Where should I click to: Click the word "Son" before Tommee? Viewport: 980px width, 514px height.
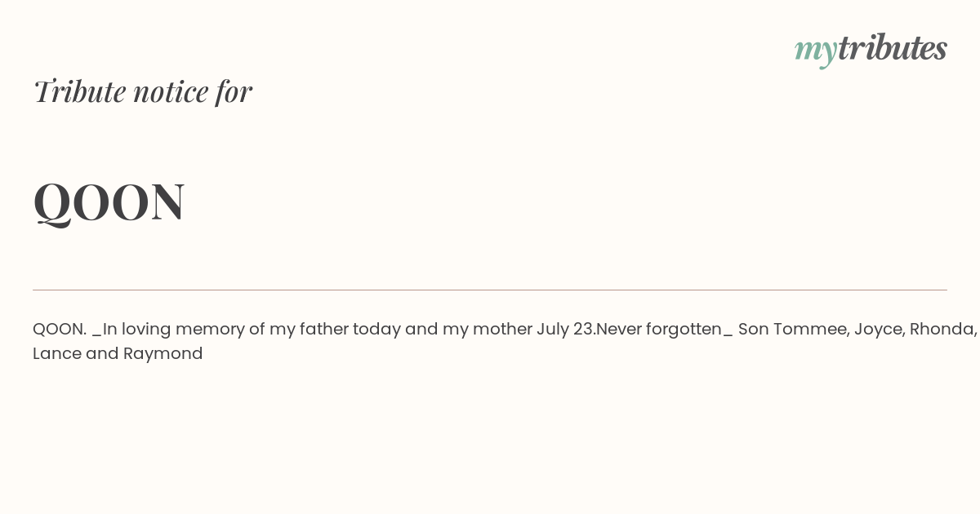tap(753, 330)
